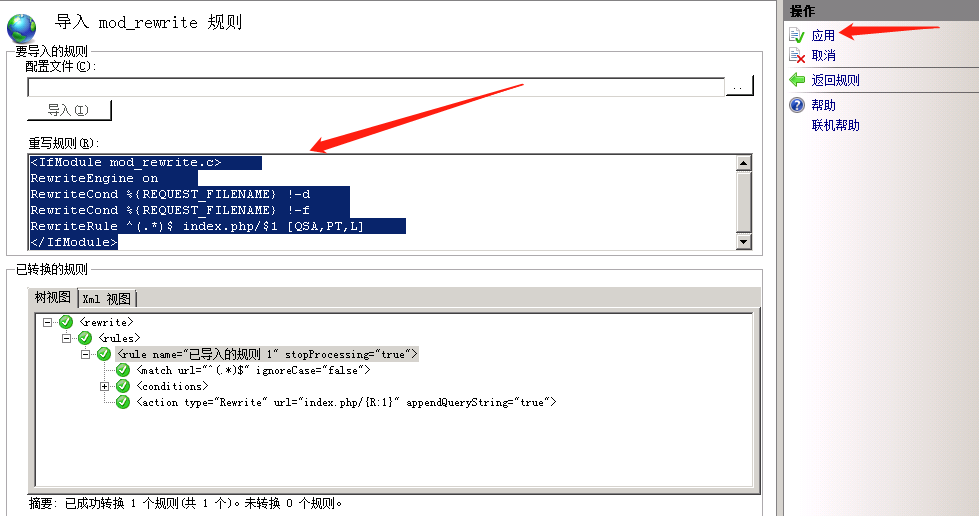
Task: Click the rewrite rules scrollbar thumb
Action: (743, 202)
